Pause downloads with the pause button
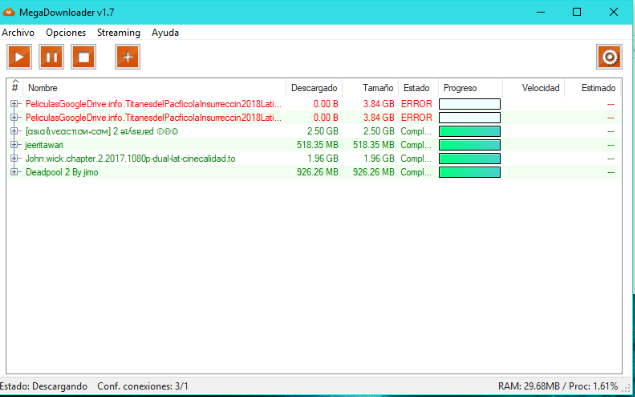 (x=51, y=57)
